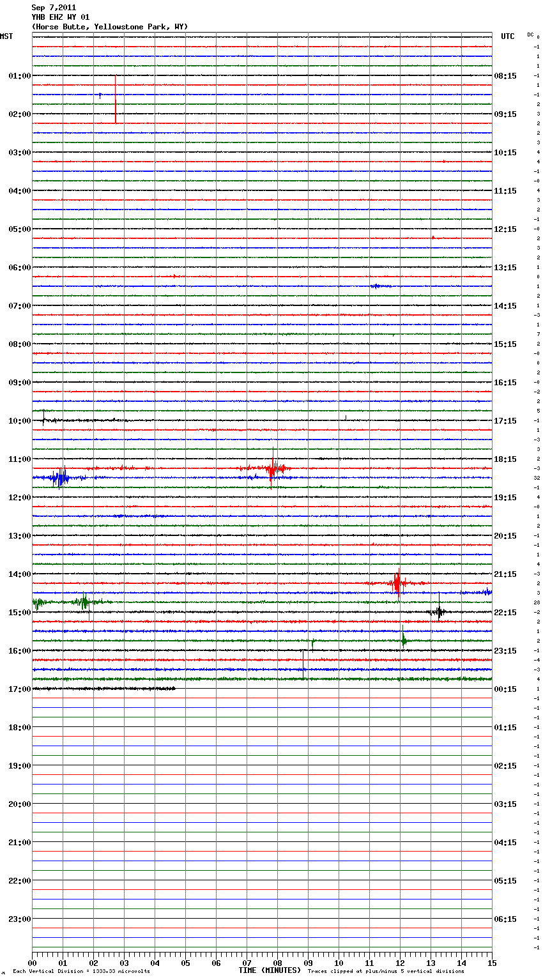Click the '12:00' MST time label

tap(20, 498)
